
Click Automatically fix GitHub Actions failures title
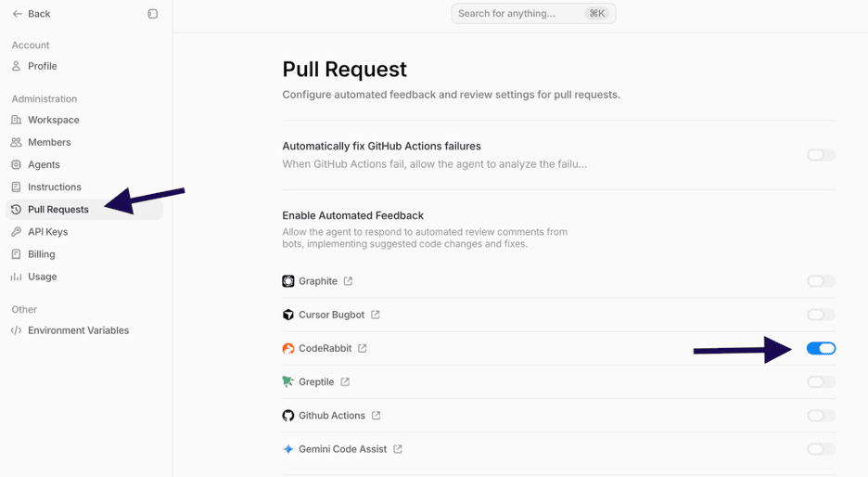point(381,147)
